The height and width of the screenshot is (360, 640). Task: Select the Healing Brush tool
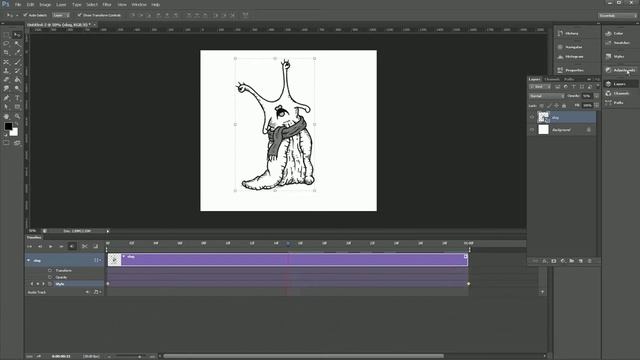click(6, 62)
